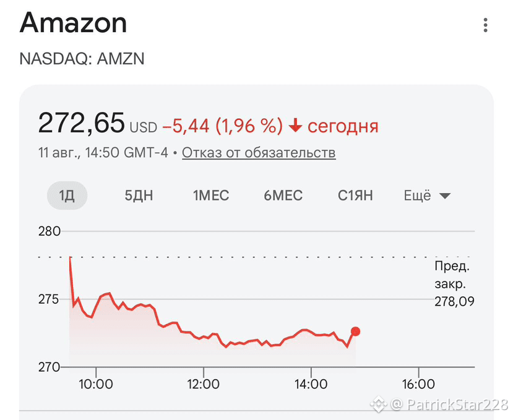Expand the Ещё more ranges dropdown
The image size is (513, 420).
pyautogui.click(x=427, y=195)
